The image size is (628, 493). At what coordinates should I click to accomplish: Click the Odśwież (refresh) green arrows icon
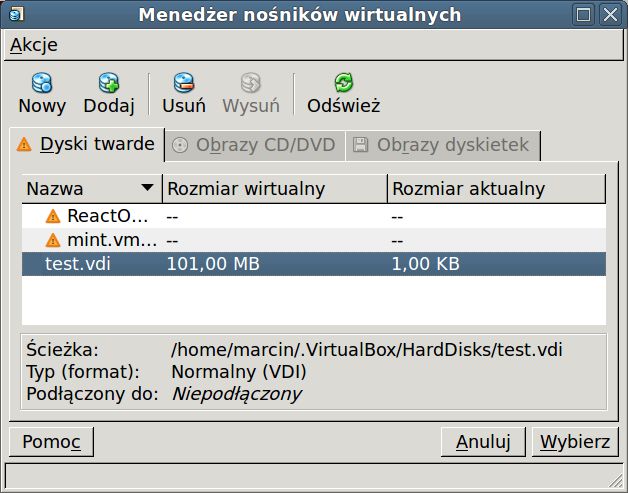(x=344, y=83)
